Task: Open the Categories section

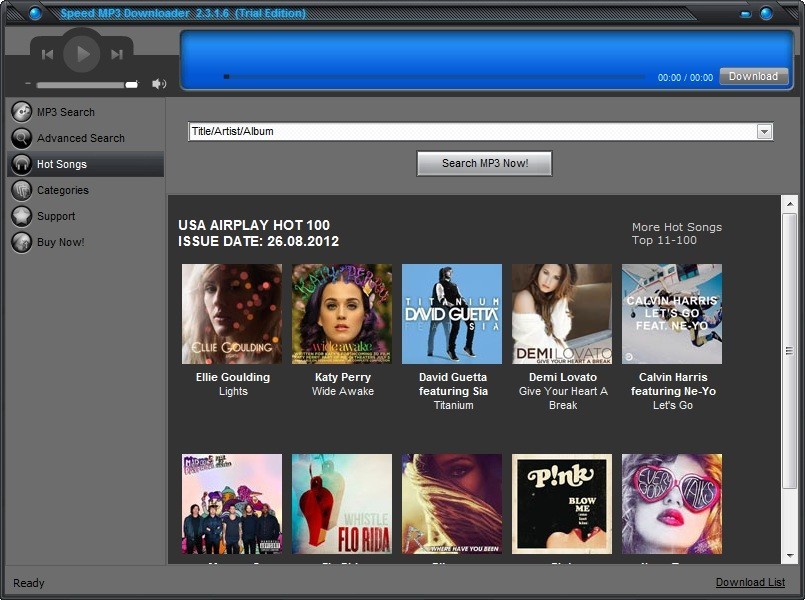Action: pos(62,189)
